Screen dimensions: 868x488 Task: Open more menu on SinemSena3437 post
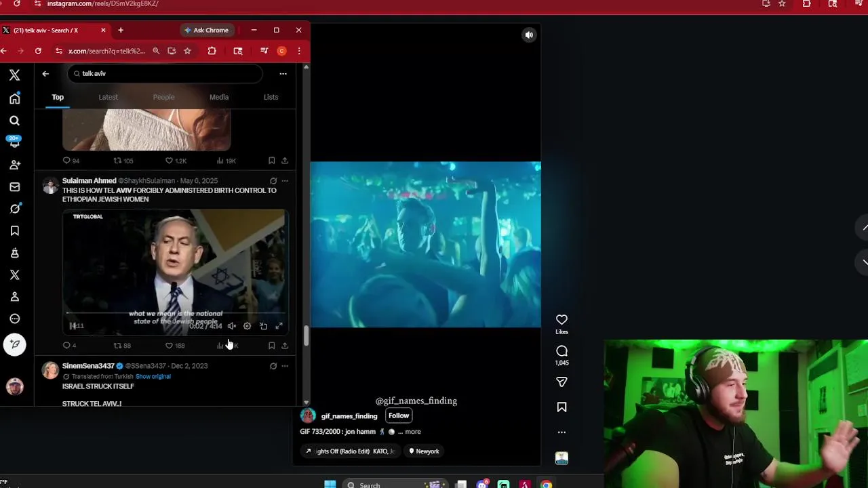(x=285, y=366)
